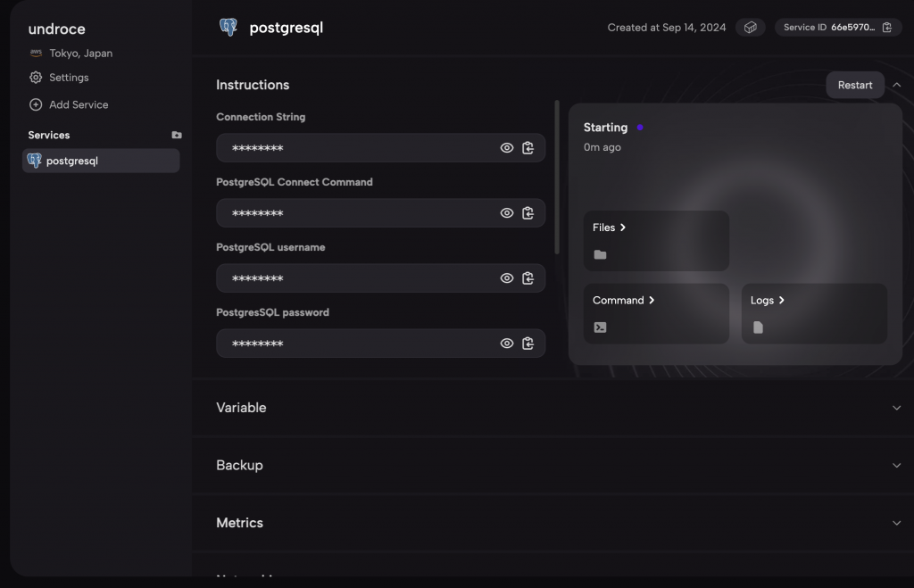Viewport: 914px width, 588px height.
Task: Click the Backup section heading
Action: tap(239, 466)
